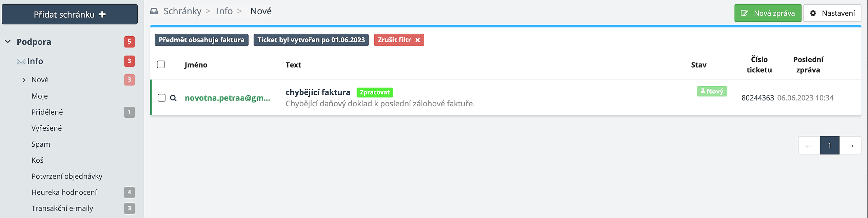Viewport: 868px width, 218px height.
Task: Select page 1 in pagination
Action: (830, 145)
